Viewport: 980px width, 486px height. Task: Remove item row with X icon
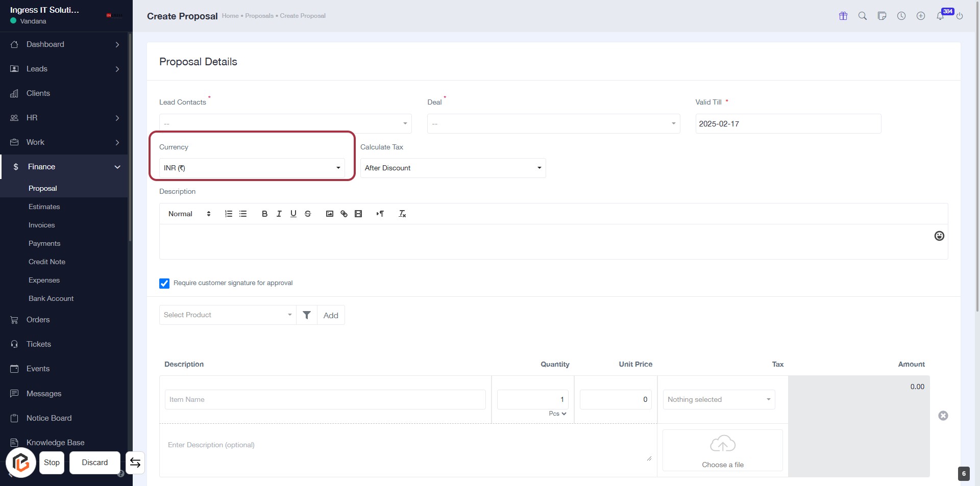(943, 416)
